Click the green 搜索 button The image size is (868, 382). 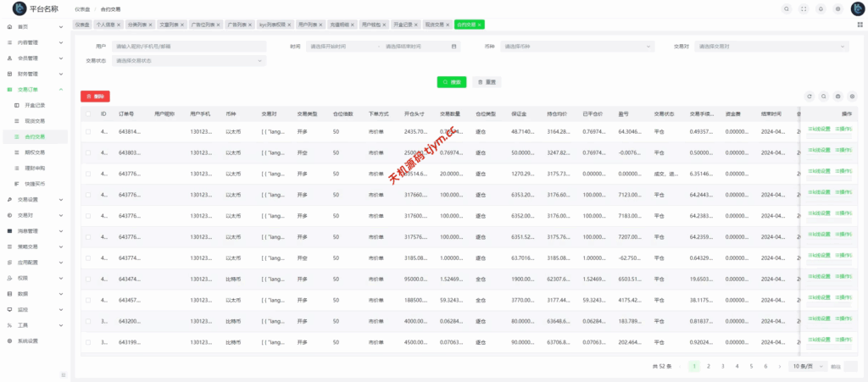click(452, 82)
